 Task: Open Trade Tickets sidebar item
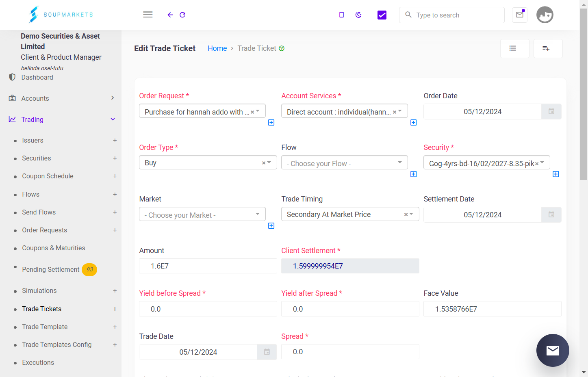(42, 309)
